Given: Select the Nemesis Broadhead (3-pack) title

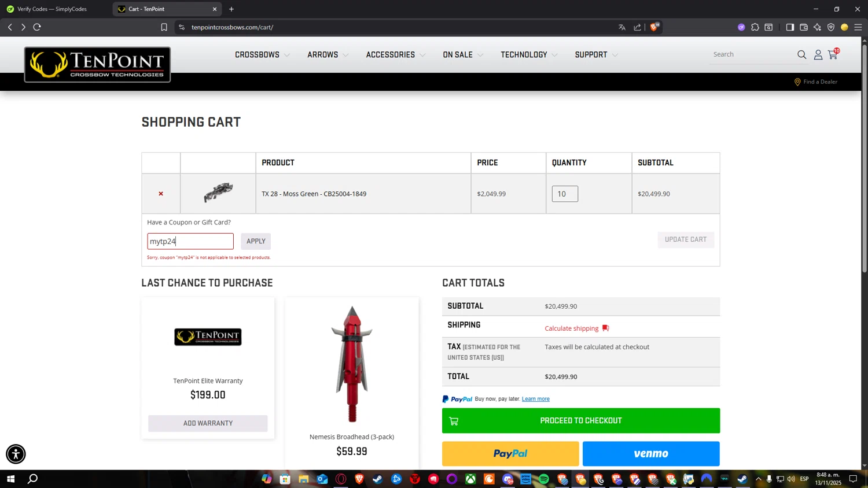Looking at the screenshot, I should (352, 437).
